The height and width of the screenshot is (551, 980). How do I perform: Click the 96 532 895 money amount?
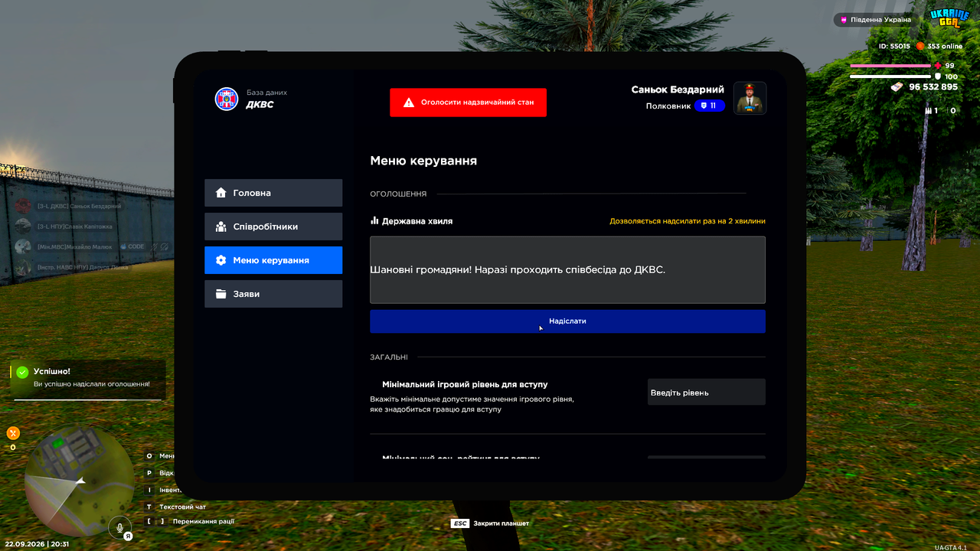click(x=933, y=87)
